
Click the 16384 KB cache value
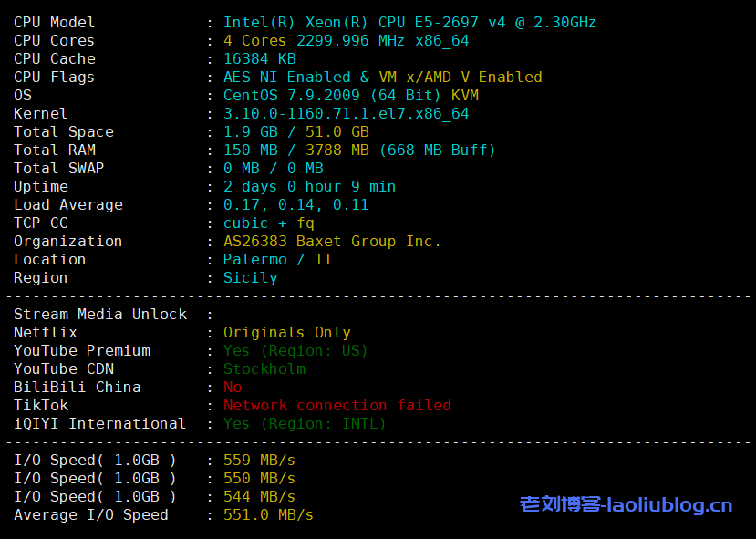coord(259,58)
